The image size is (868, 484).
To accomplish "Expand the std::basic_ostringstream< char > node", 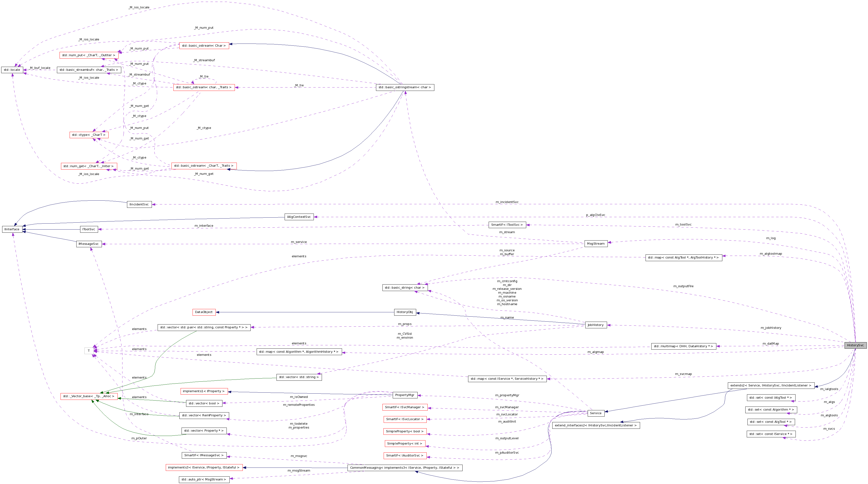I will click(x=404, y=87).
